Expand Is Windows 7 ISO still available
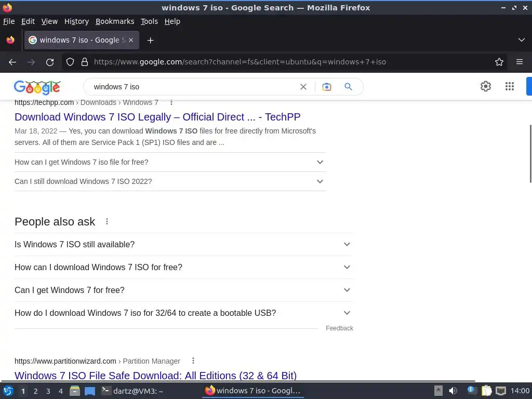This screenshot has height=399, width=532. tap(184, 244)
